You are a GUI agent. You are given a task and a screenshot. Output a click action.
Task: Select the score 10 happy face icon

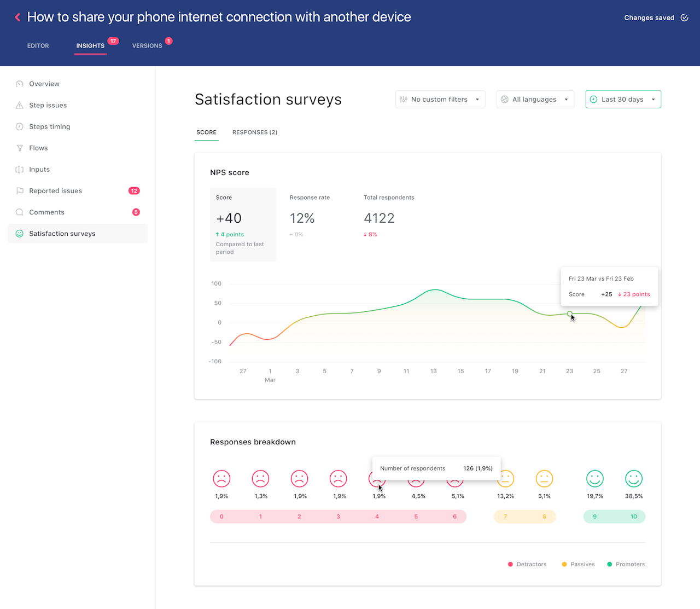tap(633, 479)
